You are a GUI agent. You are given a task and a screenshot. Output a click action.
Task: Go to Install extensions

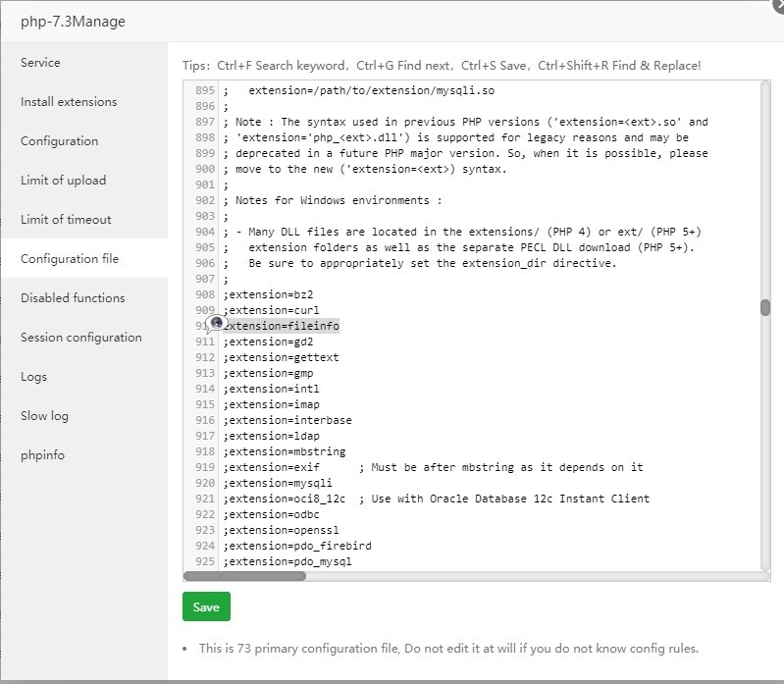click(69, 102)
